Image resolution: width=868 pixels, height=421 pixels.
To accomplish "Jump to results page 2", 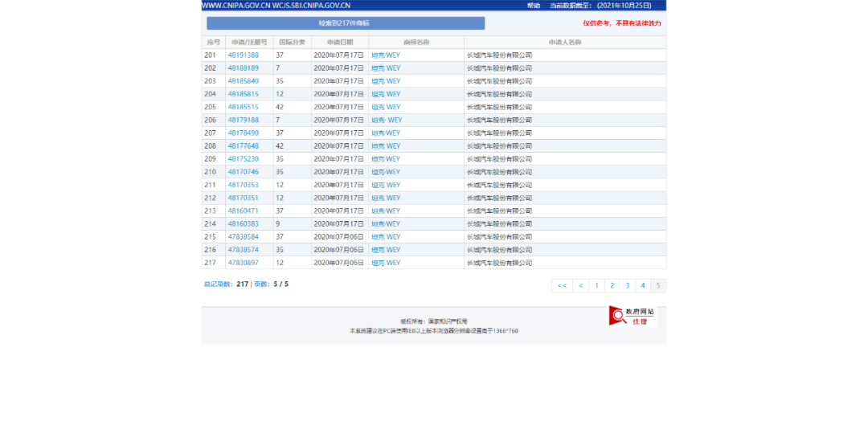I will coord(612,285).
